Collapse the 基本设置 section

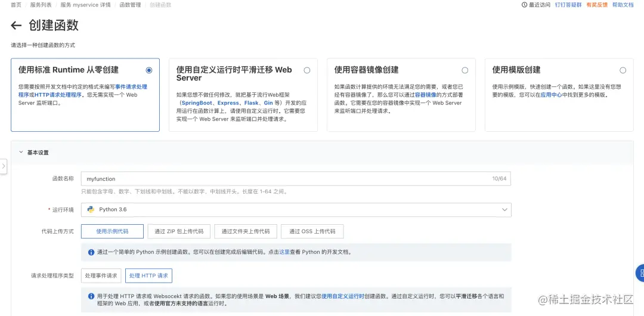pyautogui.click(x=21, y=153)
